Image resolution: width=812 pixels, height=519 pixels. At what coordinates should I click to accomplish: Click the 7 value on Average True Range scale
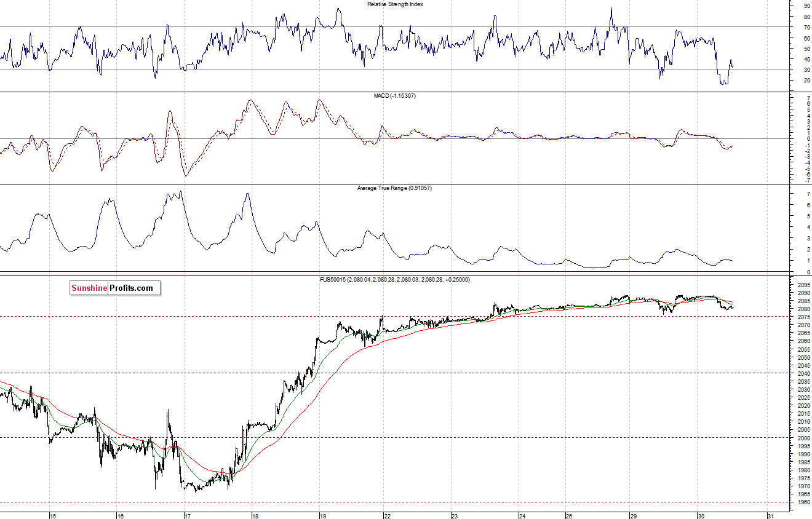pos(808,194)
